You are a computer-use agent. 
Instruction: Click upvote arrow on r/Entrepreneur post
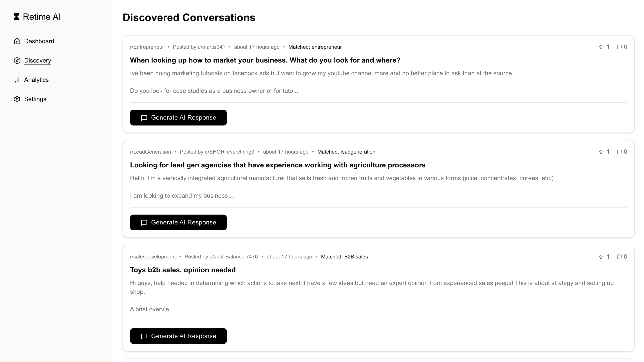[x=601, y=47]
